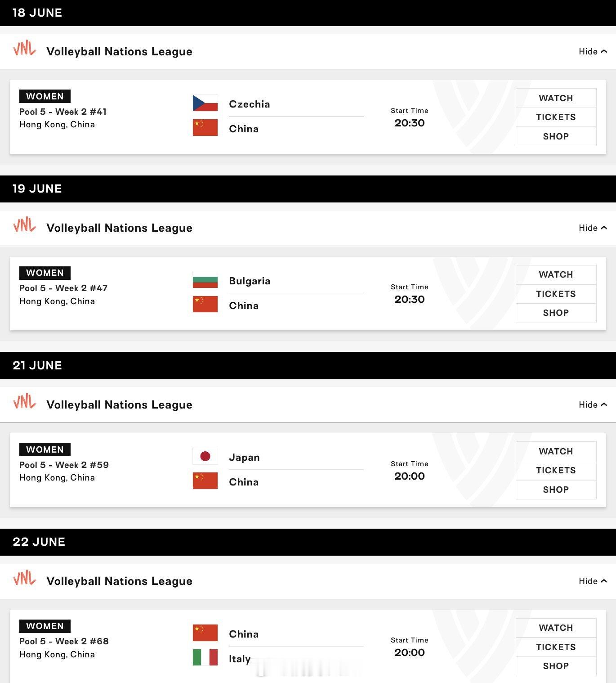Open tickets for China vs Italy
Viewport: 616px width, 683px height.
pos(556,647)
